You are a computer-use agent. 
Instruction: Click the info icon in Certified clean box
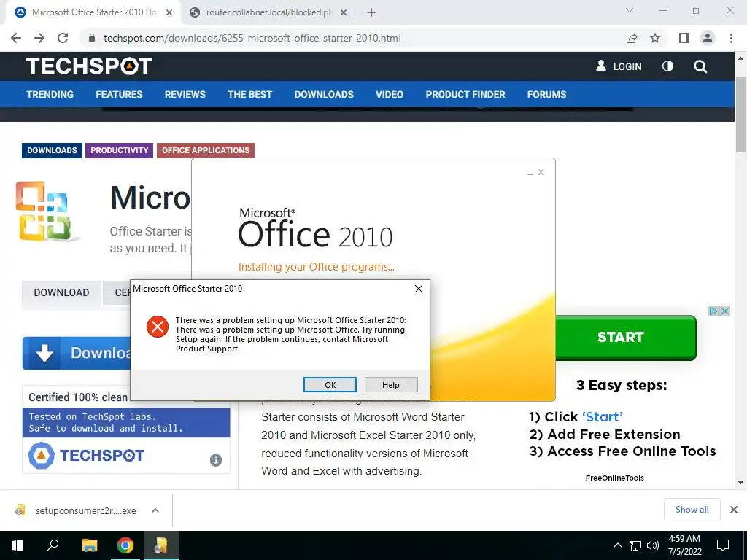[x=216, y=460]
